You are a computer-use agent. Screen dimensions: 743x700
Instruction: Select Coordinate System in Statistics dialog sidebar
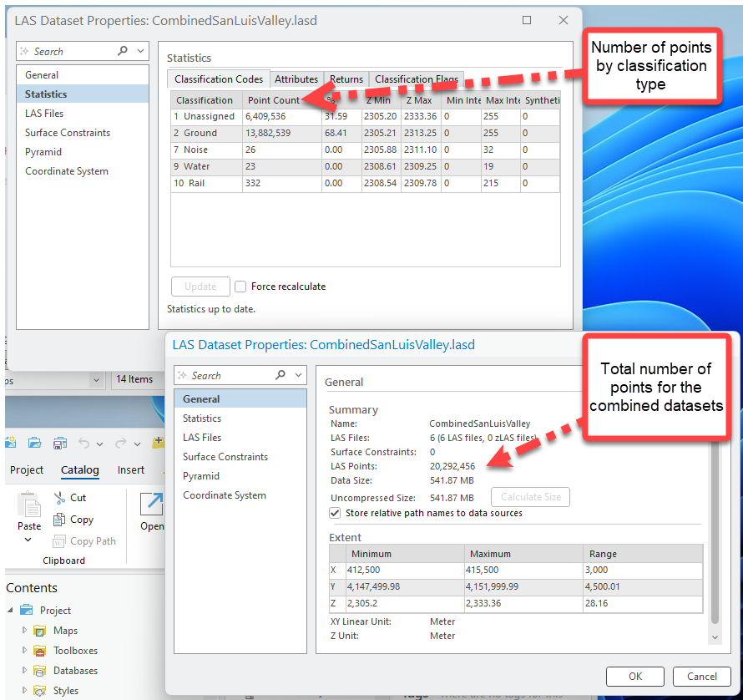pos(67,171)
